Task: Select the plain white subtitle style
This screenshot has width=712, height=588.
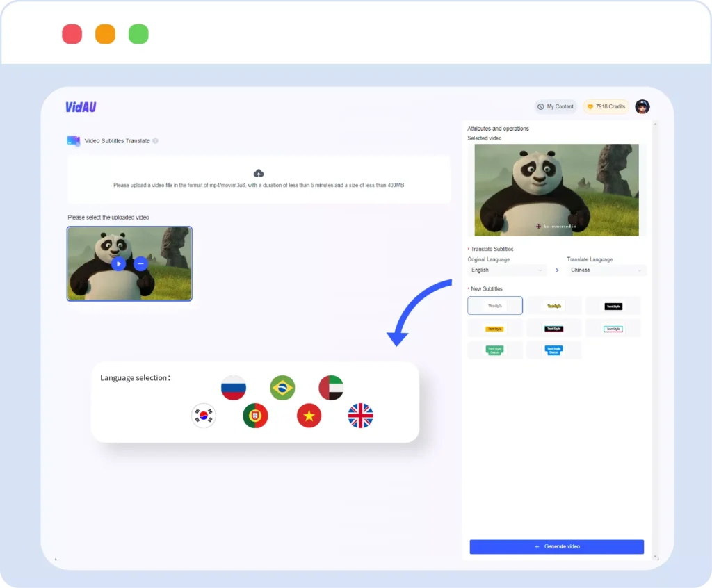Action: click(495, 306)
